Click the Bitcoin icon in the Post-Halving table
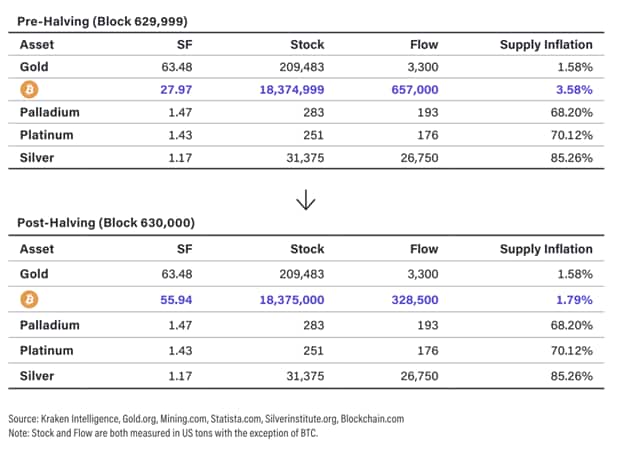 (28, 298)
